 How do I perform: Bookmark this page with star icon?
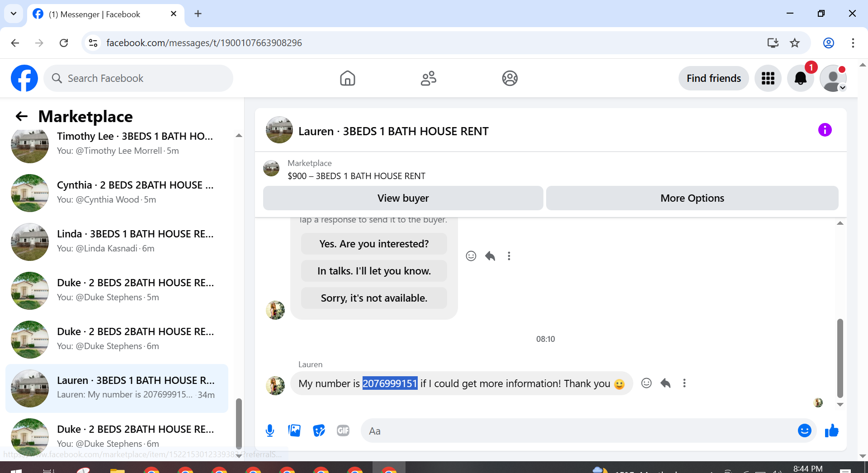pyautogui.click(x=794, y=43)
